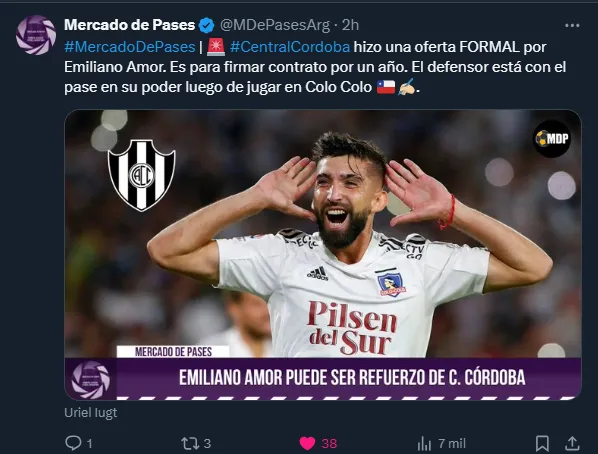Open the Emiliano Amor tweet image

[323, 255]
